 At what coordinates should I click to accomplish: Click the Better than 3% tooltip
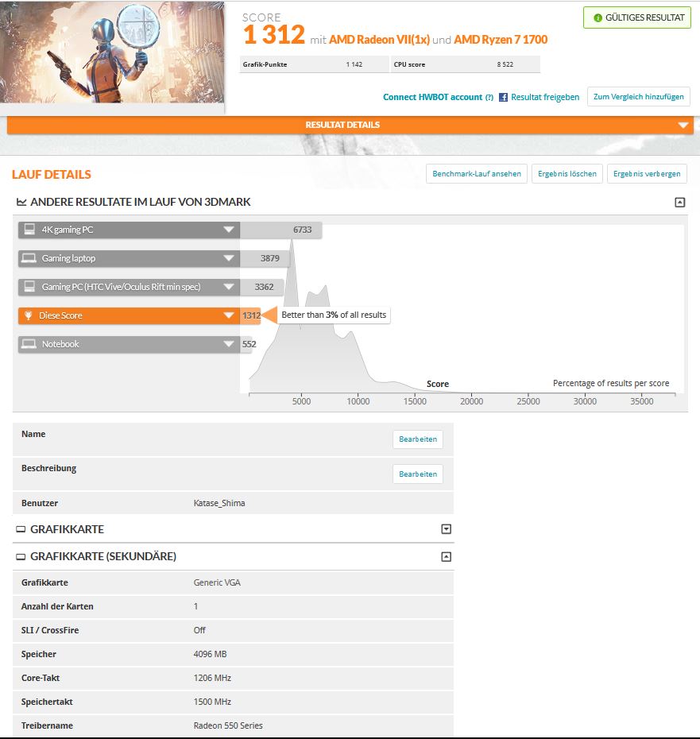pyautogui.click(x=334, y=315)
